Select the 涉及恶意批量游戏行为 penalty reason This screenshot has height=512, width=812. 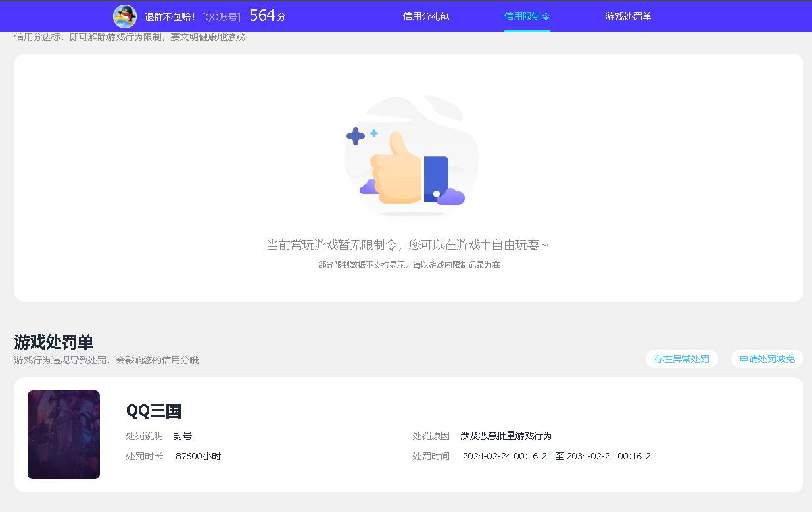coord(508,435)
